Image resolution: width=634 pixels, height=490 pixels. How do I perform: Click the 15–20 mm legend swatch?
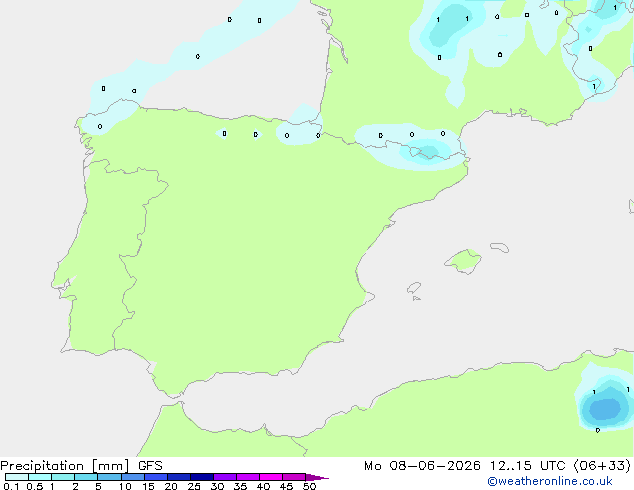pyautogui.click(x=156, y=477)
